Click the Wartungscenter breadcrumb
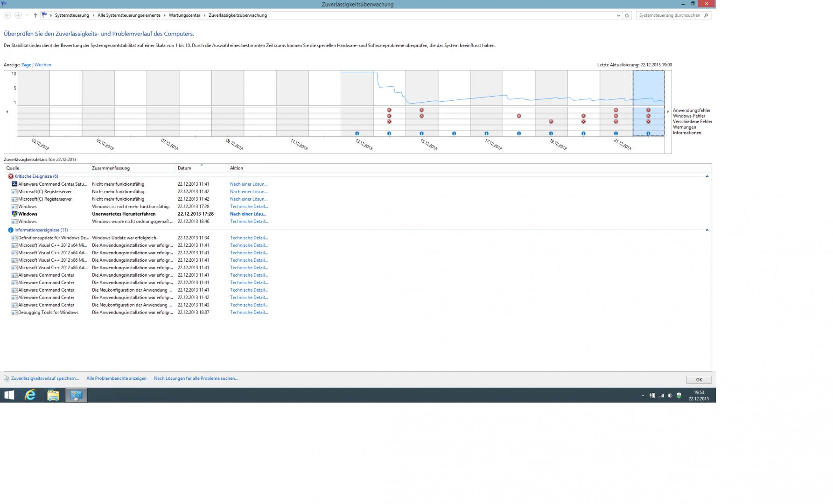Image resolution: width=833 pixels, height=504 pixels. 184,15
